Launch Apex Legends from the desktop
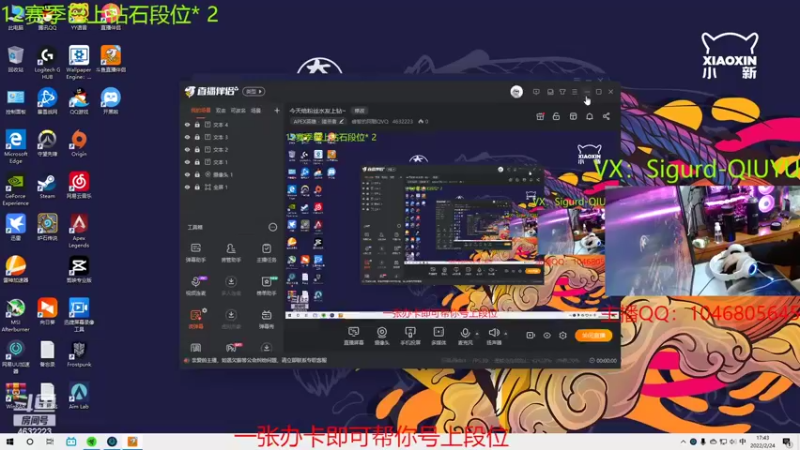 click(79, 231)
